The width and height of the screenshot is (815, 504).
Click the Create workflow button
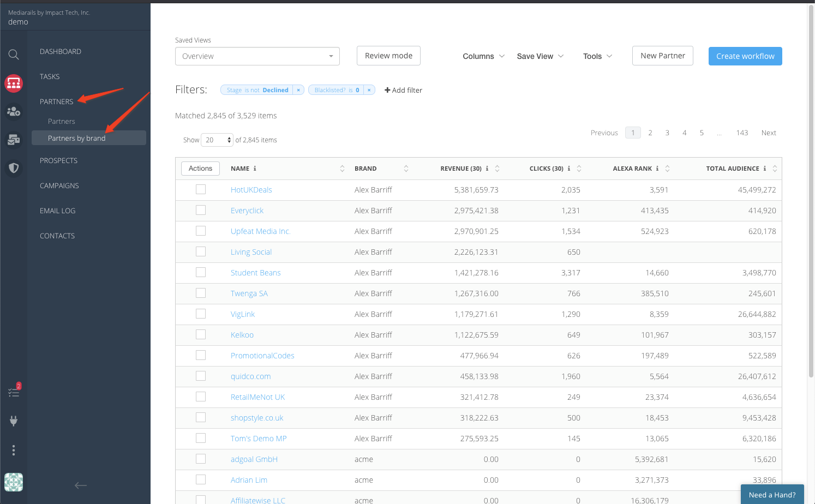[745, 56]
